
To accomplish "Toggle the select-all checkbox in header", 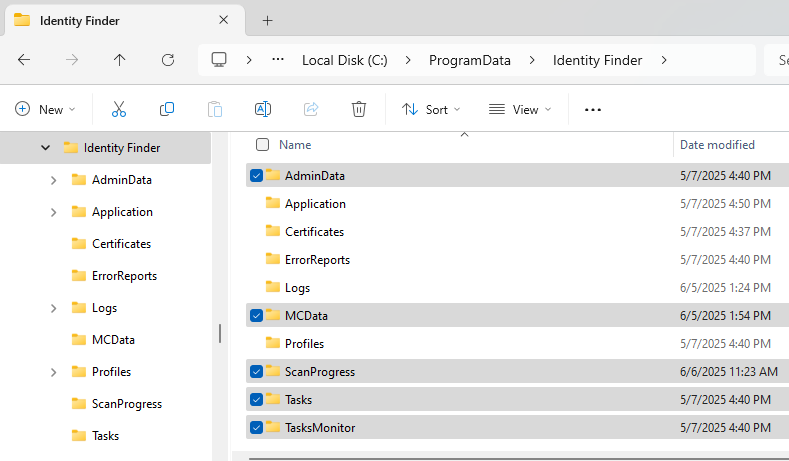I will coord(262,145).
